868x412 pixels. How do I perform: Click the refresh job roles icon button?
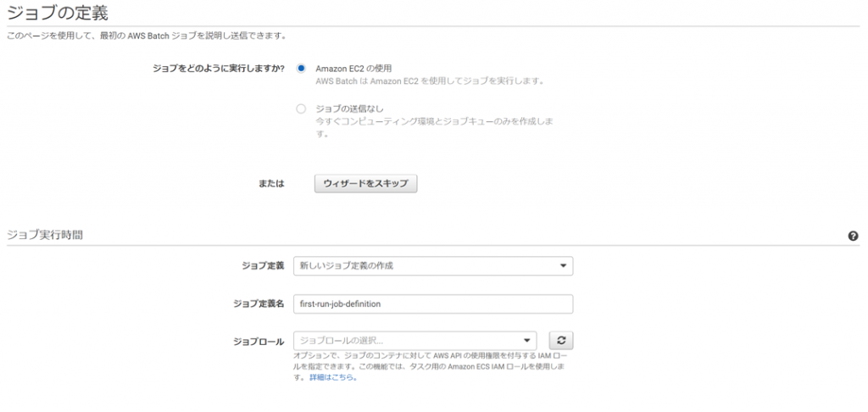561,340
